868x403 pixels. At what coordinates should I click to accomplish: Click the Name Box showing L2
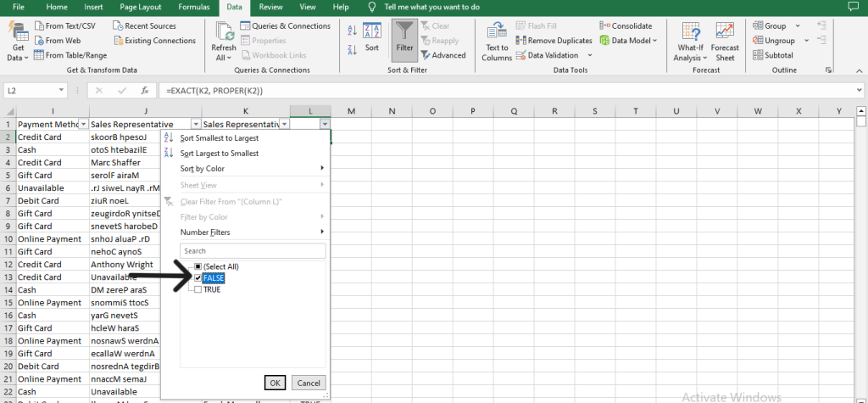tap(31, 90)
